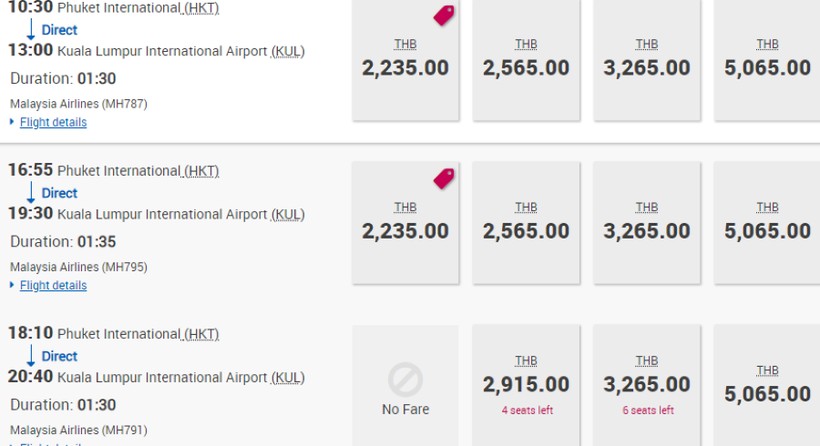Screen dimensions: 820x446
Task: Click the promo tag icon on MH795 fare
Action: coord(443,178)
